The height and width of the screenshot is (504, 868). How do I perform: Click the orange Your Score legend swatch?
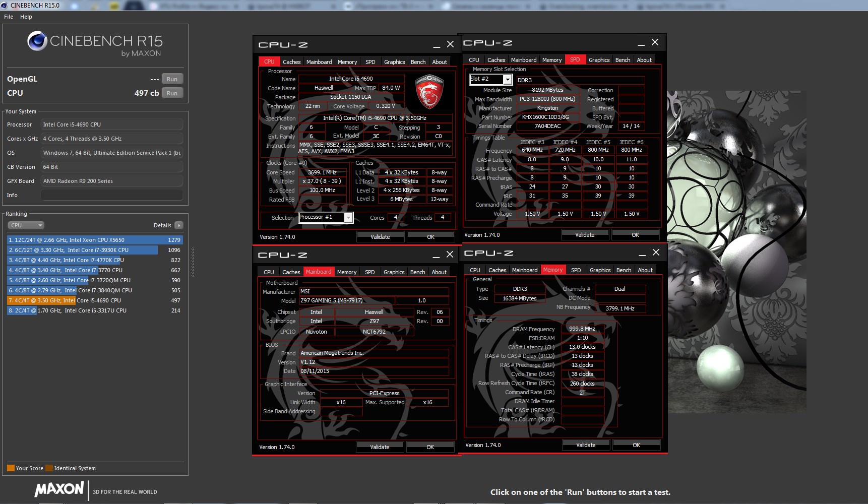[11, 468]
